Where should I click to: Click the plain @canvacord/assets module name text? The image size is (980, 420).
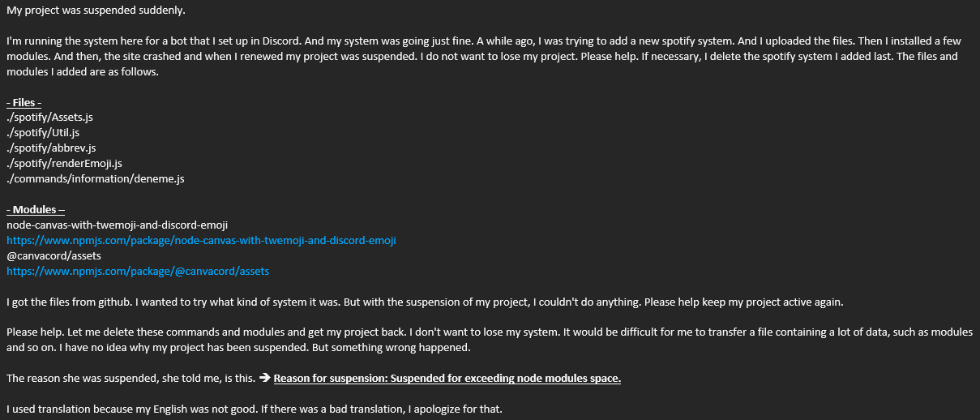(x=53, y=255)
